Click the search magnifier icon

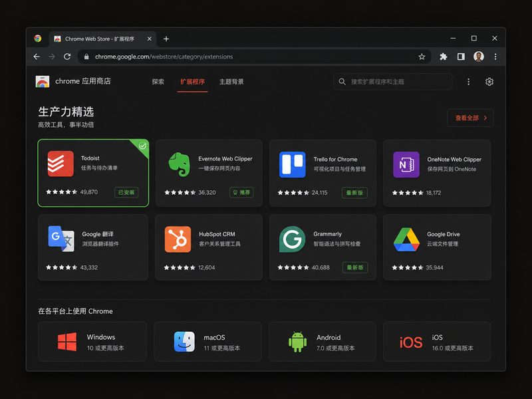point(342,82)
